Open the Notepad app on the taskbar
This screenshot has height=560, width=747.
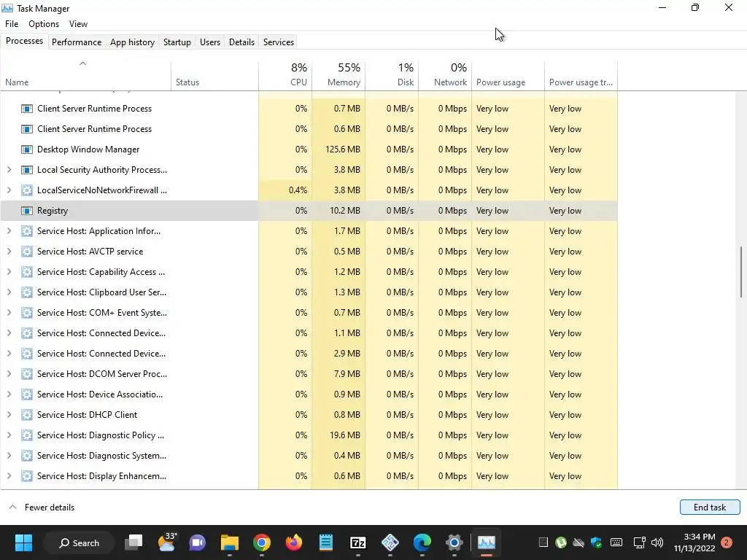[x=326, y=542]
